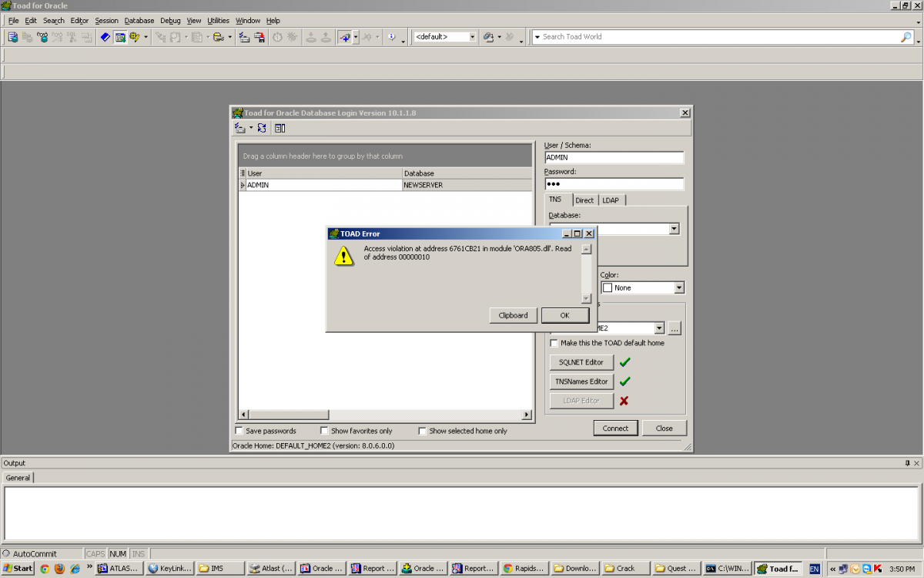The image size is (924, 578).
Task: Click the red X beside LDAP Editor
Action: tap(624, 401)
